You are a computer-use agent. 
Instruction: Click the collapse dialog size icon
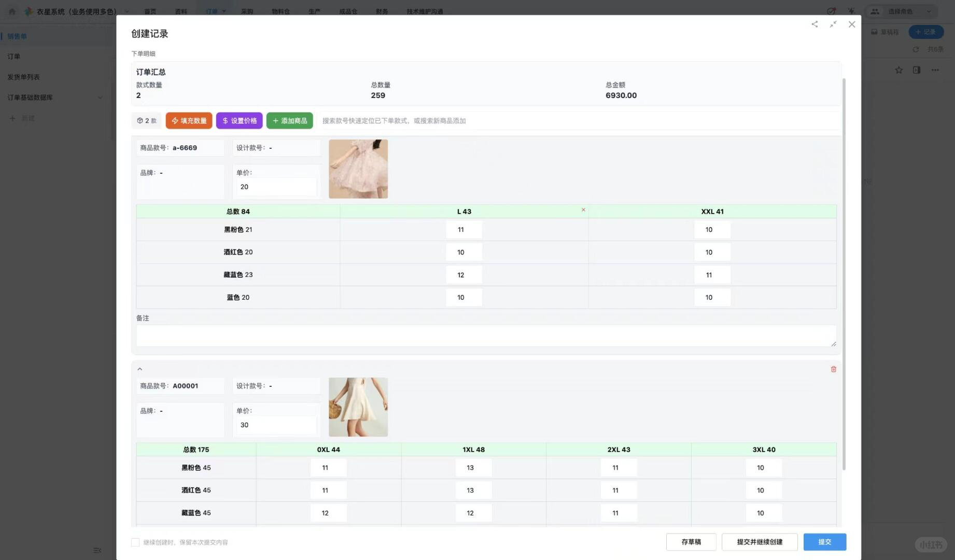point(833,24)
